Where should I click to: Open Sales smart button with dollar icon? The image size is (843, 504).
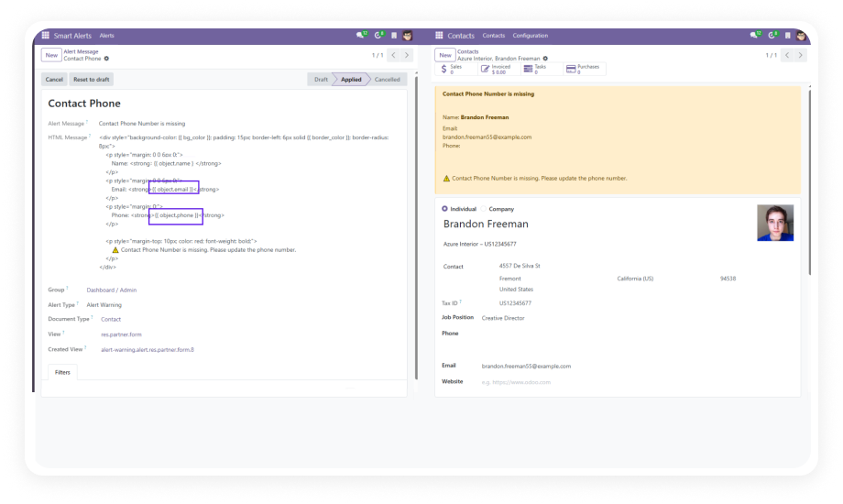click(455, 69)
